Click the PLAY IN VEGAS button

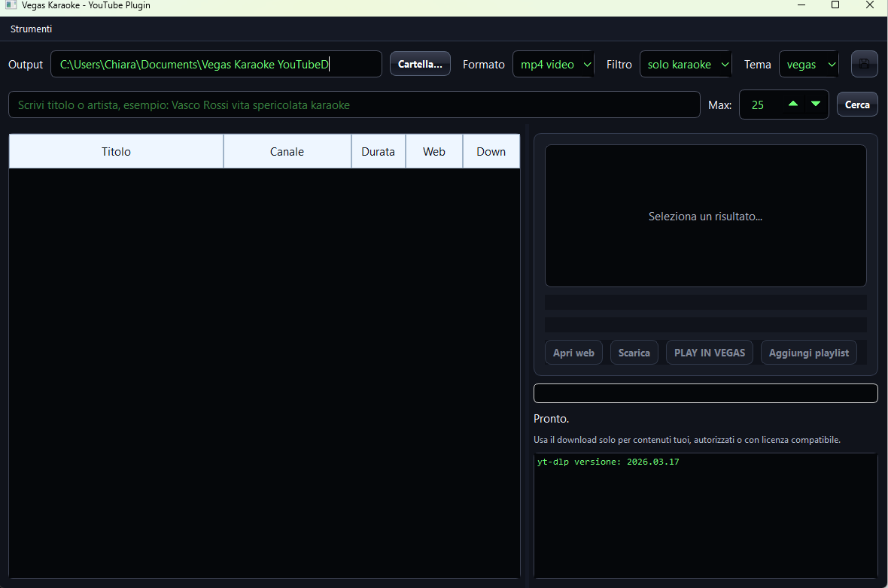coord(710,353)
